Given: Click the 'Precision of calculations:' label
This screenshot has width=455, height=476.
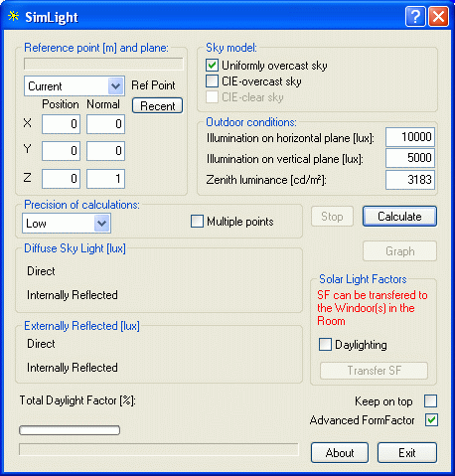Looking at the screenshot, I should (81, 205).
